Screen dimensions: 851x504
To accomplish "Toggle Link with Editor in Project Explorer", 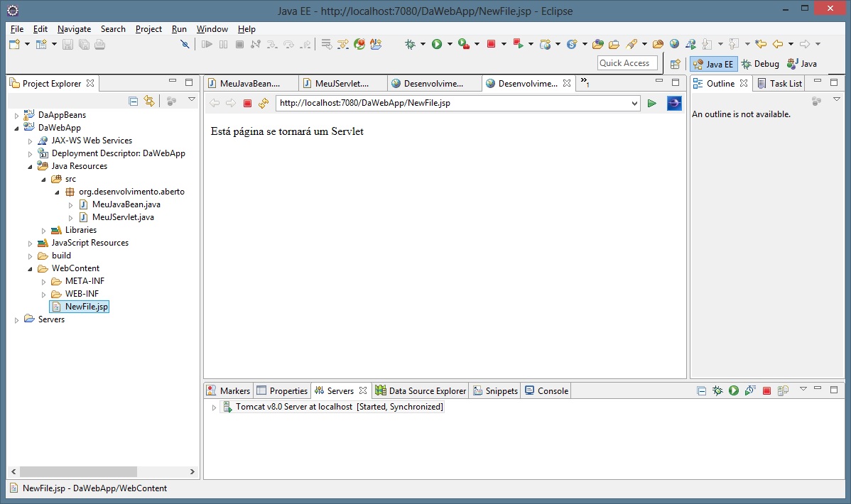I will (x=149, y=102).
